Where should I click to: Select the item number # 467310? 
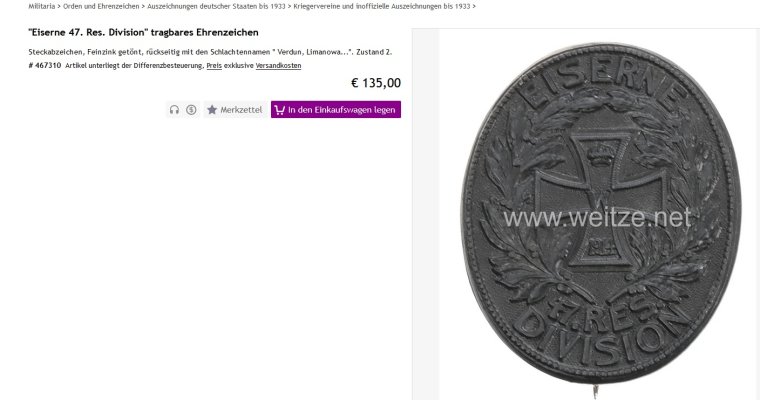pos(45,65)
